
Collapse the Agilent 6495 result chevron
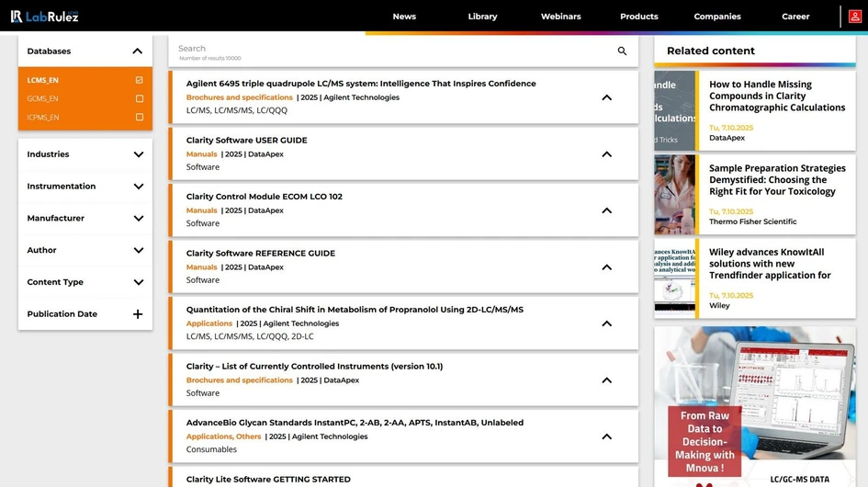(x=606, y=97)
